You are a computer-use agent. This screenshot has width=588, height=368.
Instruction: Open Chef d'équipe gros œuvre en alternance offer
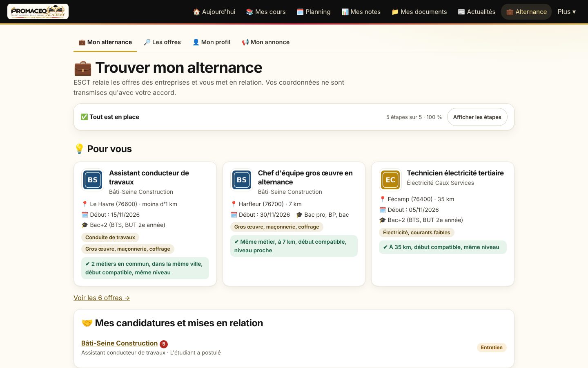[x=305, y=177]
